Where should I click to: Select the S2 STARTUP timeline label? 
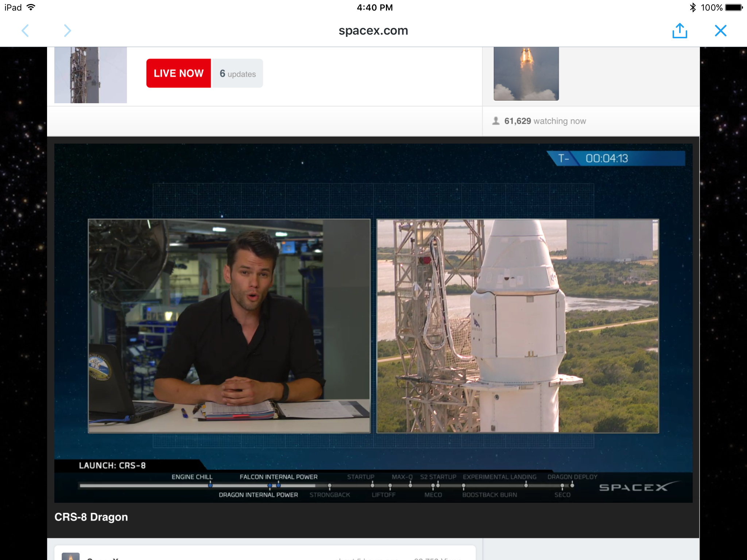point(438,477)
